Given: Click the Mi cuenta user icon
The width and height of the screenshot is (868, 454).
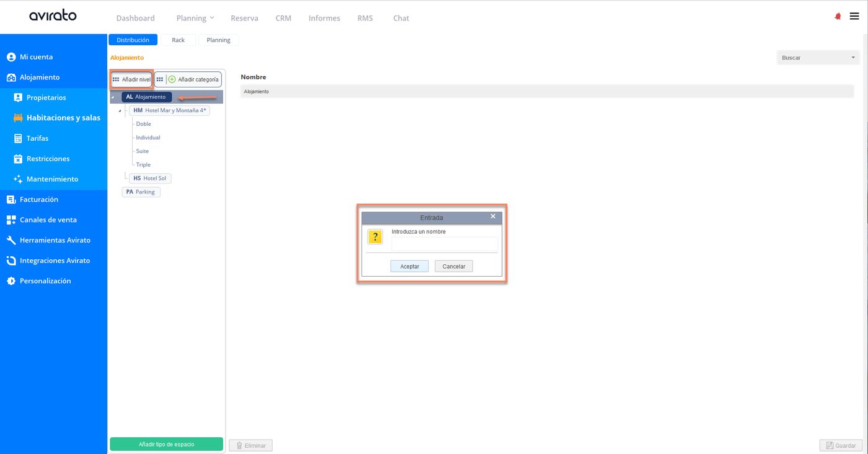Looking at the screenshot, I should point(11,57).
